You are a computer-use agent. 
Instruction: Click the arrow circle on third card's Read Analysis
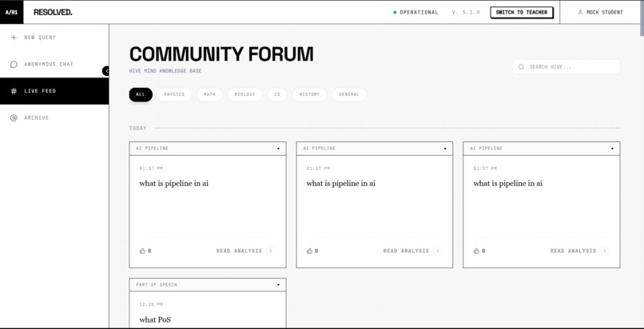604,251
